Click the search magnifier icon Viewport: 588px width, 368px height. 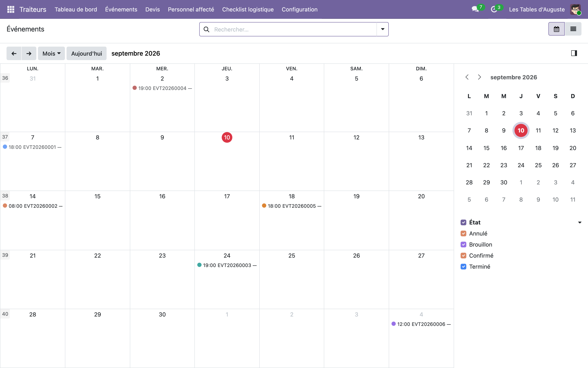click(x=207, y=29)
